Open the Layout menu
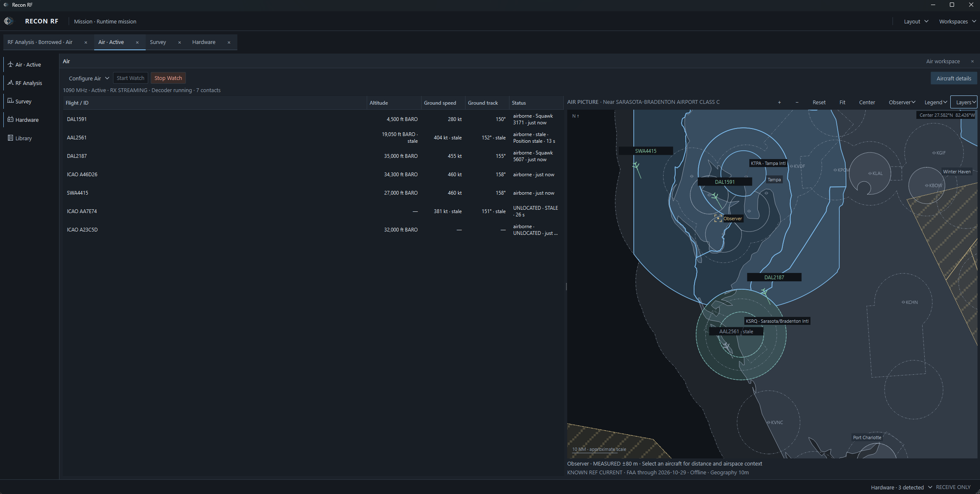Image resolution: width=980 pixels, height=494 pixels. (916, 21)
